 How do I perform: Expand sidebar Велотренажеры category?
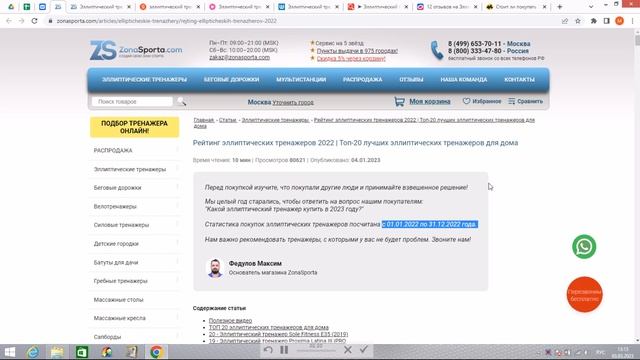135,207
